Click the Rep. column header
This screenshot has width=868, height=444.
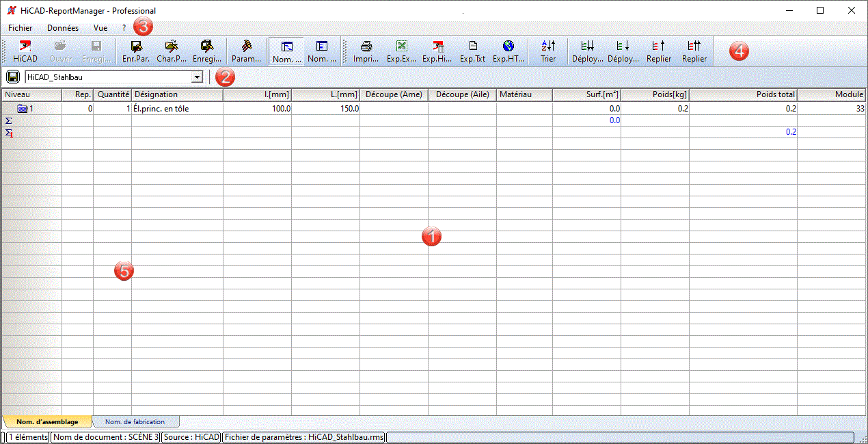(x=78, y=94)
